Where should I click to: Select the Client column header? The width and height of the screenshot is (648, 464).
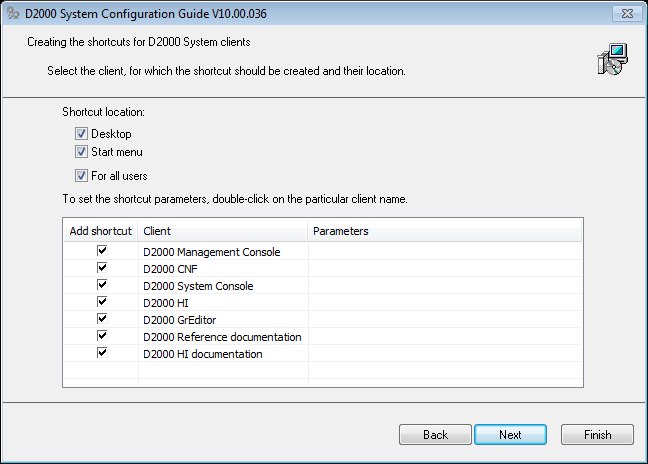tap(223, 231)
